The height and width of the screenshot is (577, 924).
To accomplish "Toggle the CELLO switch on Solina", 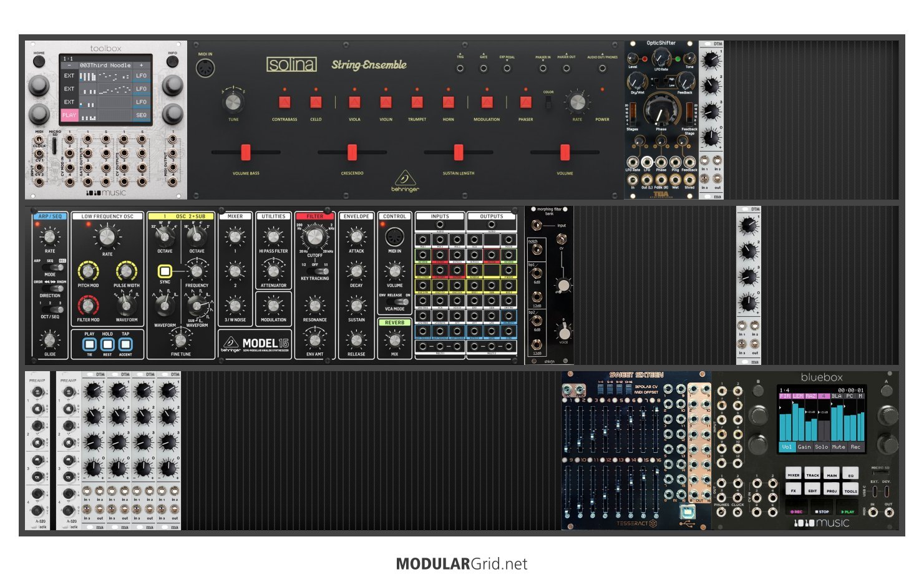I will tap(316, 102).
